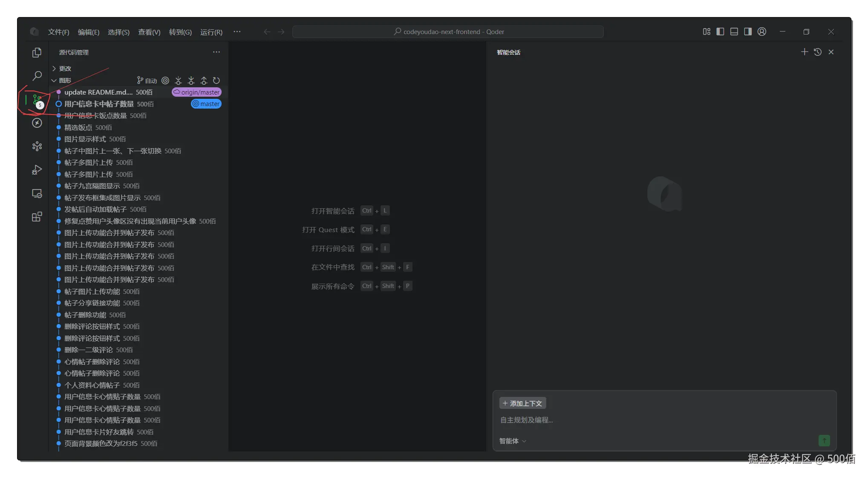Expand the 更改 section
Viewport: 868px width, 477px height.
click(x=65, y=69)
